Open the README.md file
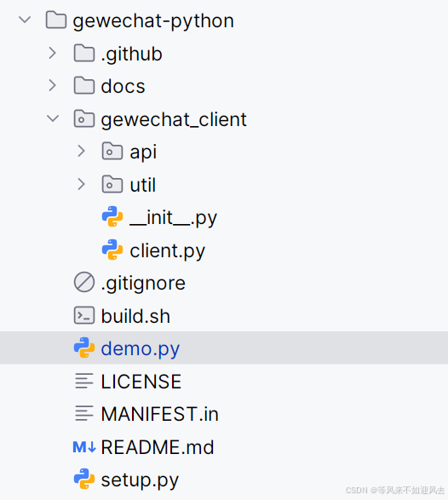This screenshot has width=448, height=500. pos(158,447)
